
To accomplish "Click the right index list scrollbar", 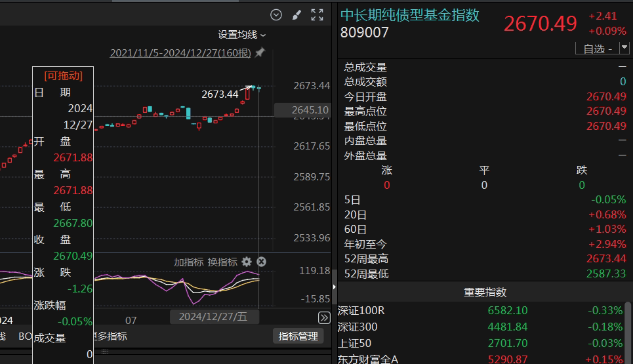I will [x=628, y=333].
